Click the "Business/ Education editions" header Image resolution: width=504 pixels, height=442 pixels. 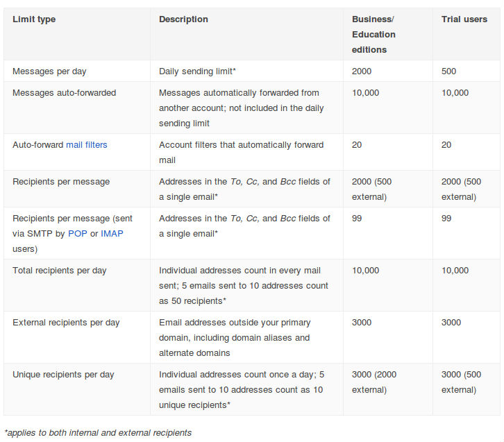coord(373,35)
